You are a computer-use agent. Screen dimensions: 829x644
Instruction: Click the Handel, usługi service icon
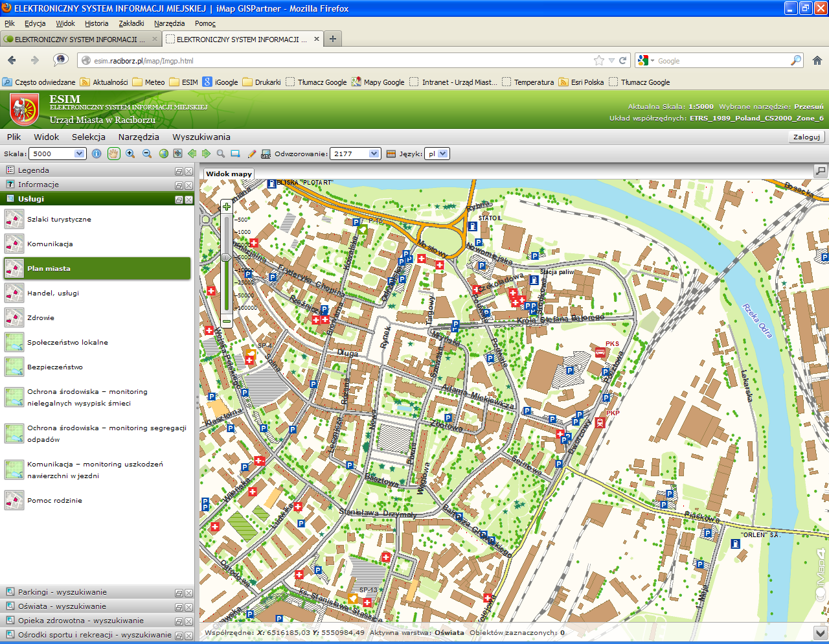point(14,293)
